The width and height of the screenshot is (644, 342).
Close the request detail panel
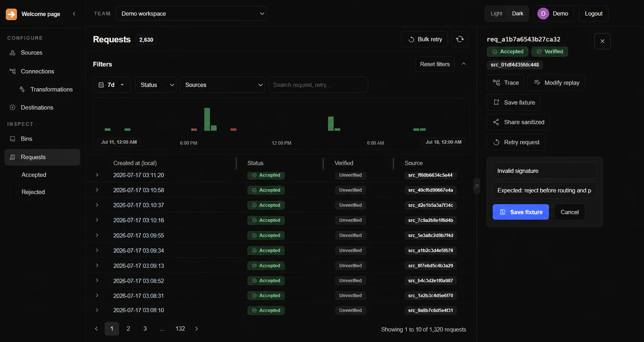click(x=602, y=41)
